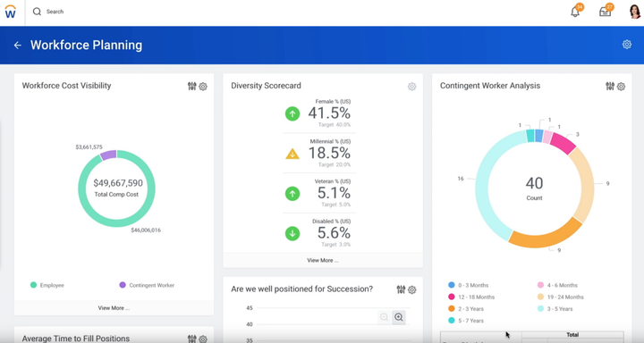The image size is (644, 343).
Task: Click the 40 Count center value
Action: point(534,183)
